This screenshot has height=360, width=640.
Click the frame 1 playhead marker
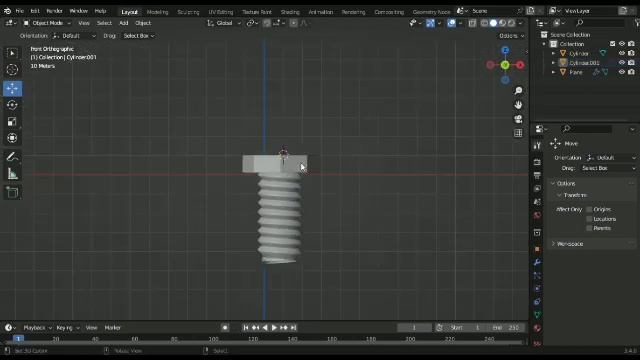pos(18,339)
